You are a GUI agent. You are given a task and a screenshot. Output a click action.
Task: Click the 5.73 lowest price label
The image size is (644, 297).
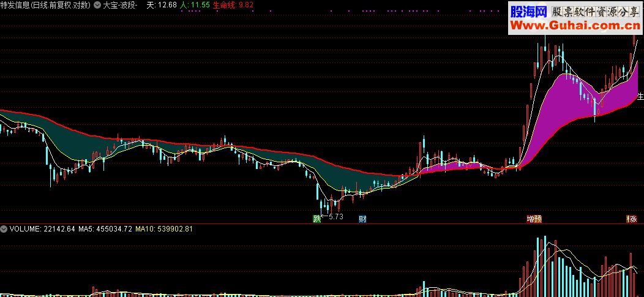[x=335, y=217]
